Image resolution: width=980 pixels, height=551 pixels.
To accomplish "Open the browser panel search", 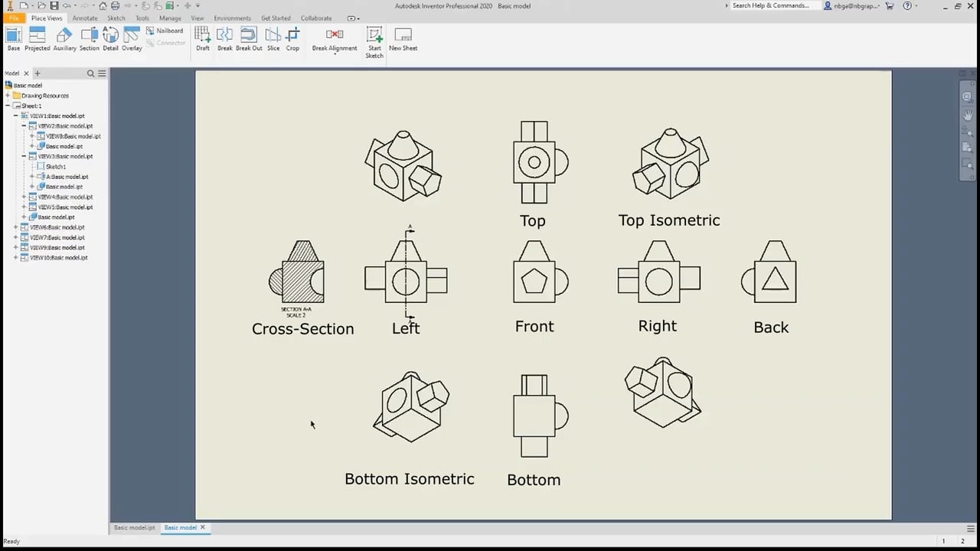I will pos(90,73).
